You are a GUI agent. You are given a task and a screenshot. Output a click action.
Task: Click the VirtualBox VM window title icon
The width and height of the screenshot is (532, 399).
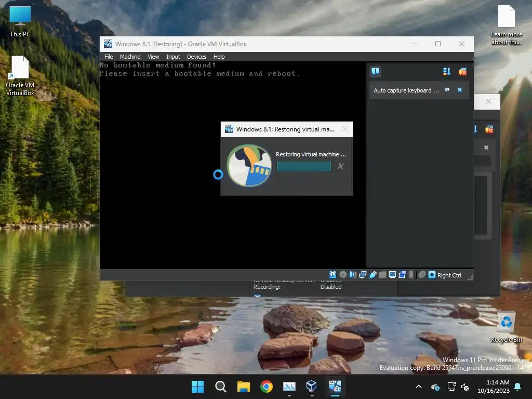[x=108, y=44]
